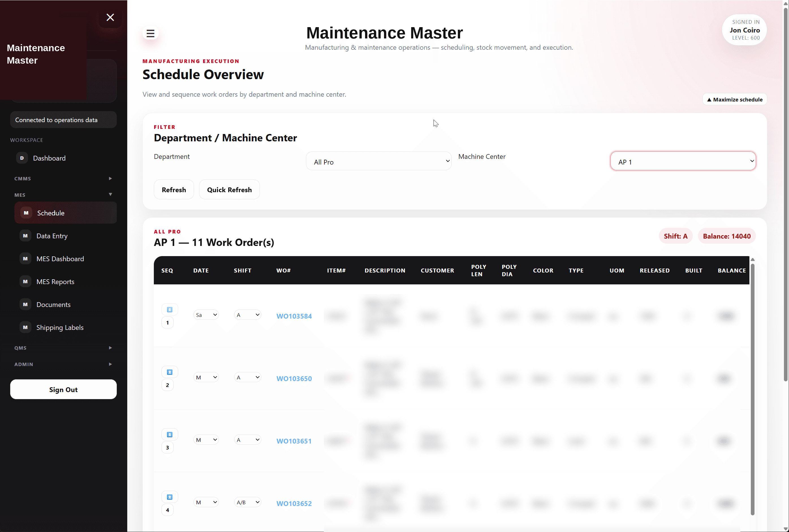Click the schedule table vertical scrollbar
Image resolution: width=789 pixels, height=532 pixels.
752,389
